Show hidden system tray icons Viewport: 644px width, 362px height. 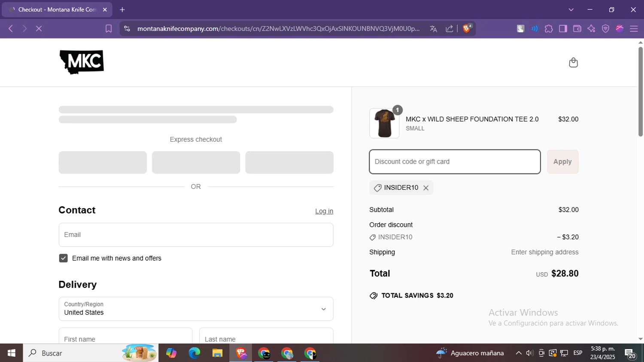[x=519, y=353]
